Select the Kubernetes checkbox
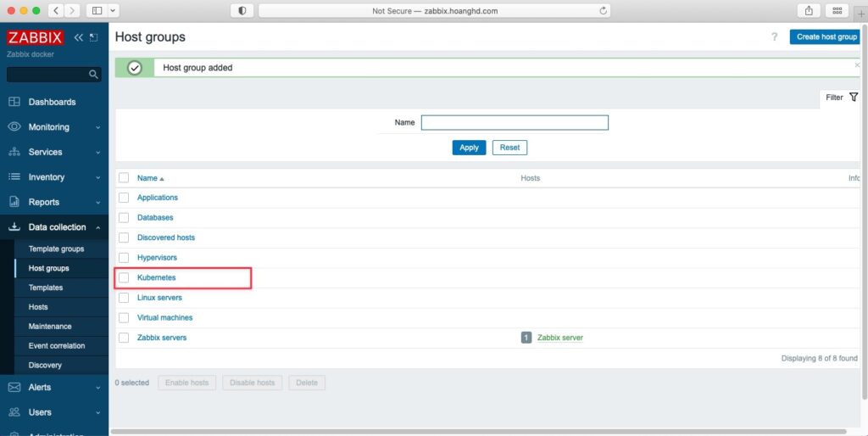868x436 pixels. [x=124, y=277]
